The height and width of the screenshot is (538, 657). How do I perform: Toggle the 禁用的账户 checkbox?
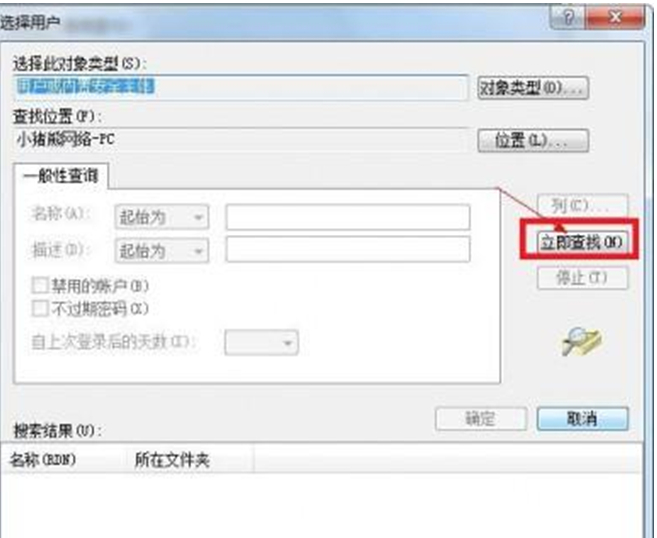pos(40,286)
